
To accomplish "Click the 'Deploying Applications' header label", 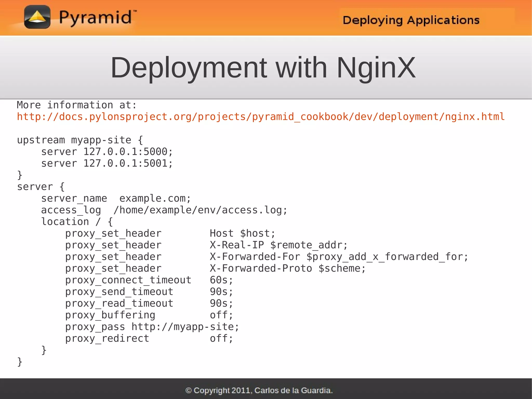I will [411, 20].
